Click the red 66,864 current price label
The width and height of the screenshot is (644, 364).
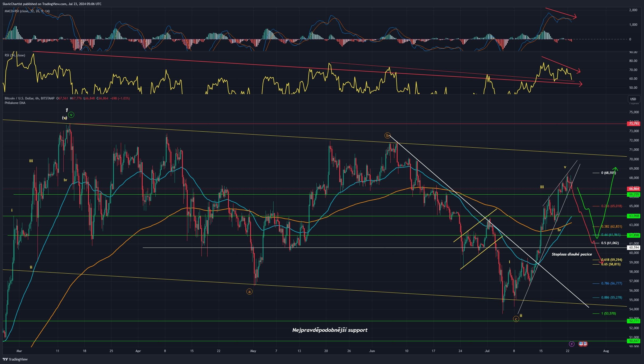pyautogui.click(x=634, y=189)
